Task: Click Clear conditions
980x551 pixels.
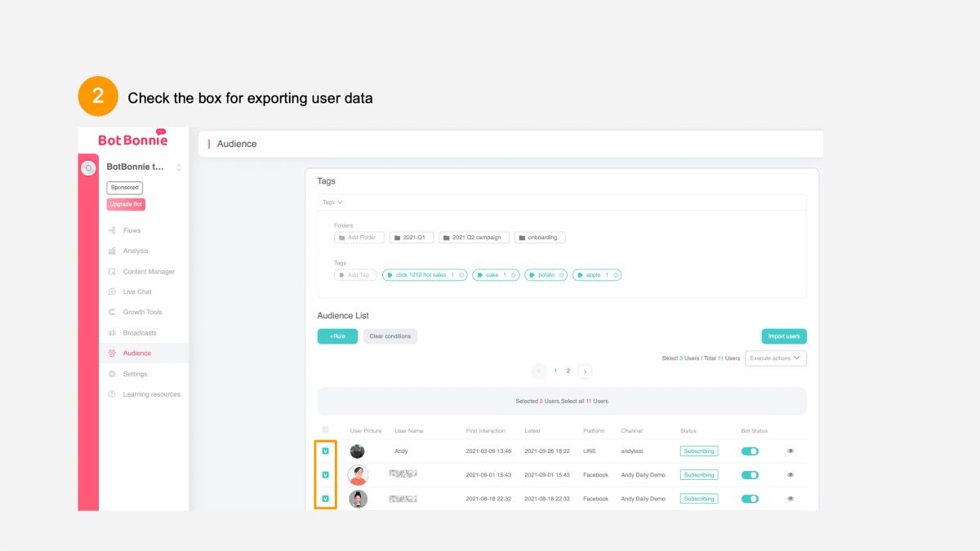Action: click(390, 336)
